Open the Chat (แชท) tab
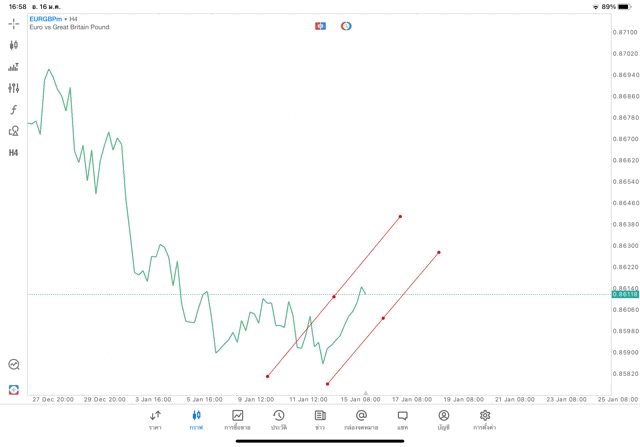Image resolution: width=640 pixels, height=447 pixels. point(402,419)
